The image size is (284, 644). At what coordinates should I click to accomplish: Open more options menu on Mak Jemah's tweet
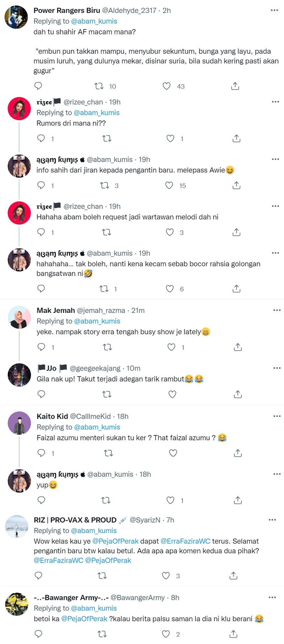[x=277, y=310]
